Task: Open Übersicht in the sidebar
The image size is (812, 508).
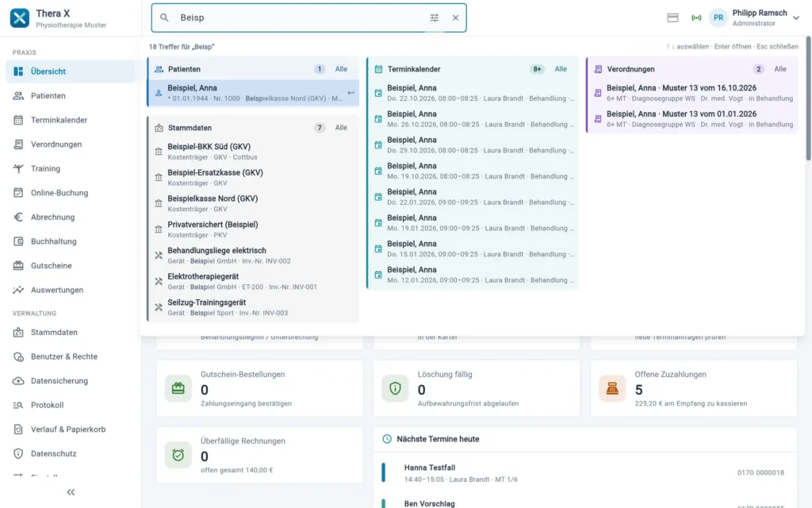Action: tap(71, 71)
